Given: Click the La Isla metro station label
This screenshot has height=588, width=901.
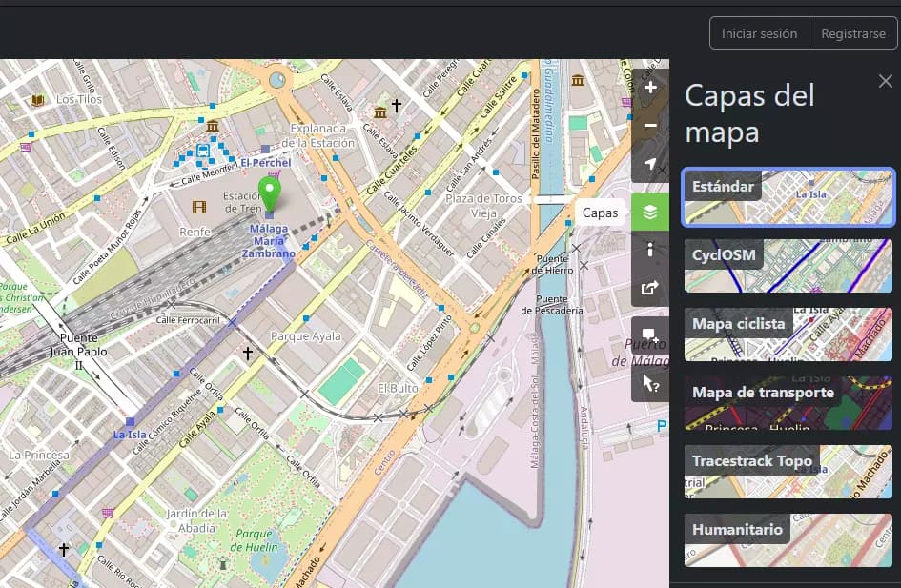Looking at the screenshot, I should point(130,435).
